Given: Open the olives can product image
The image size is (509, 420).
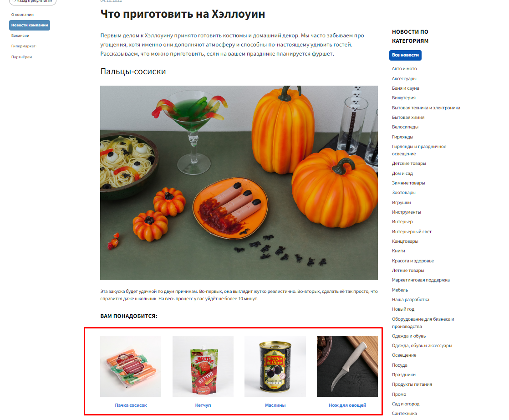Looking at the screenshot, I should [275, 366].
